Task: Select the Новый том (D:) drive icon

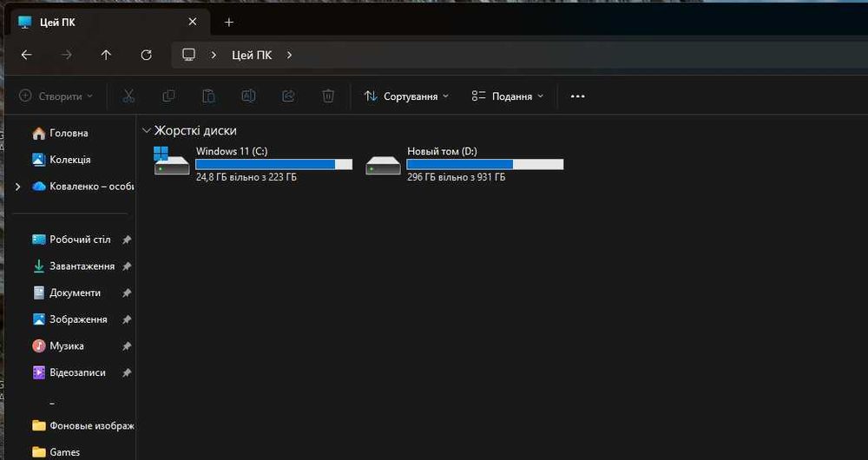Action: point(383,164)
